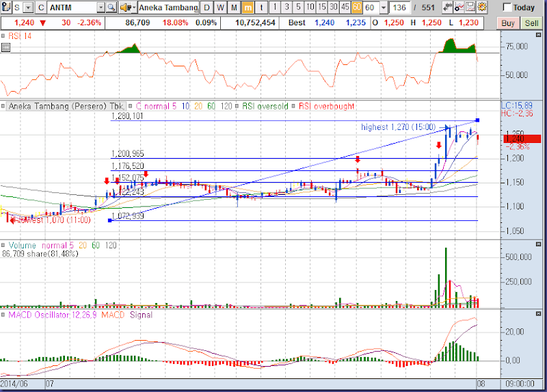Click the bottom time axis scrollbar

(x=250, y=384)
